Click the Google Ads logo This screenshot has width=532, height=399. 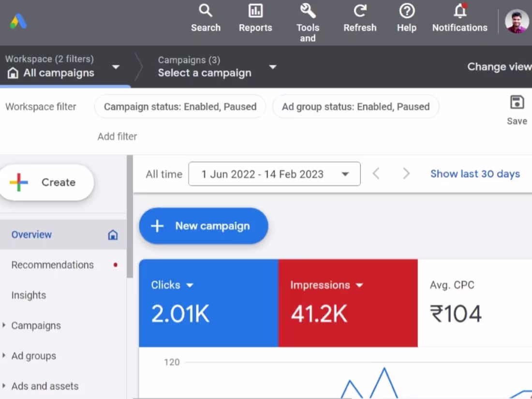coord(18,21)
